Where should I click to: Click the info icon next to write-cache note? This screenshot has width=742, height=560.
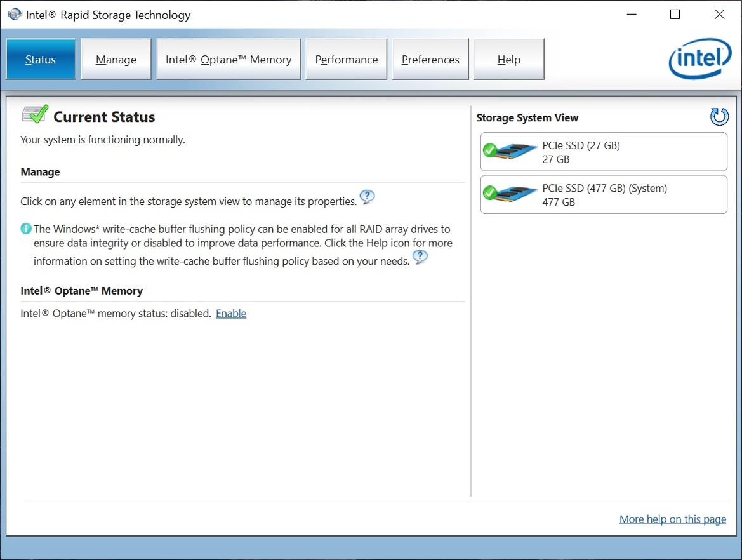[x=26, y=229]
